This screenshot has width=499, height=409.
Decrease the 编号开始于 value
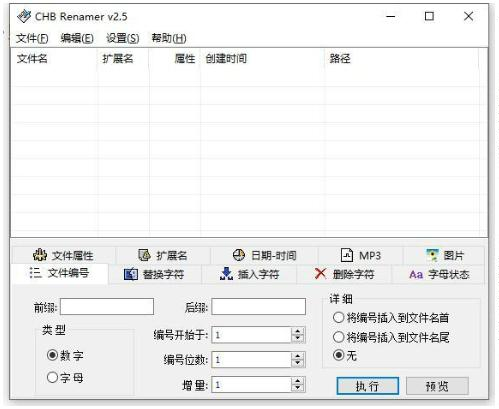point(298,339)
